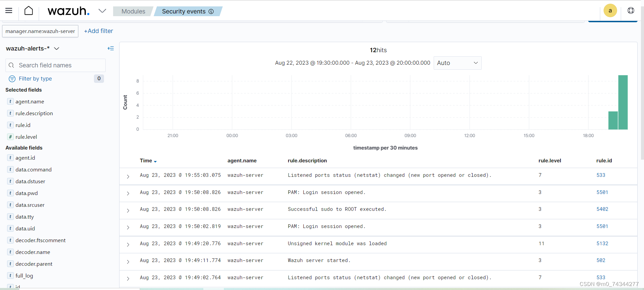
Task: Click the shorter histogram bar
Action: pos(613,120)
